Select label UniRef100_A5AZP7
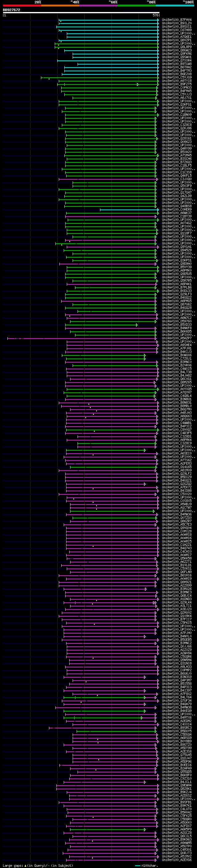This screenshot has height=868, width=197. 177,338
